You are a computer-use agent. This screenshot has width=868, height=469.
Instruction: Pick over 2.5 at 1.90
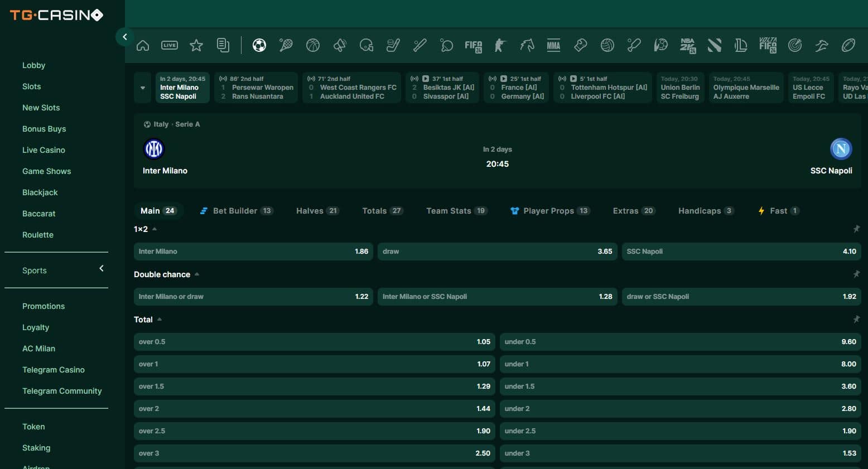coord(315,431)
